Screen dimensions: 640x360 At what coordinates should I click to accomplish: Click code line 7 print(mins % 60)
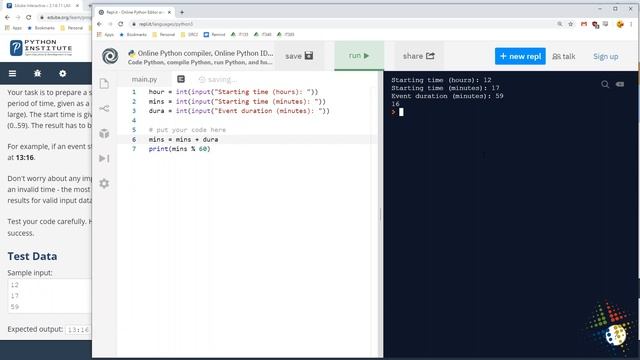point(180,149)
